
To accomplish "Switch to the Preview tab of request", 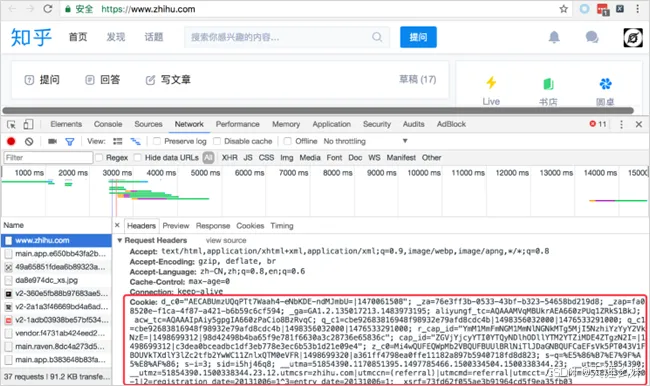I will (176, 226).
